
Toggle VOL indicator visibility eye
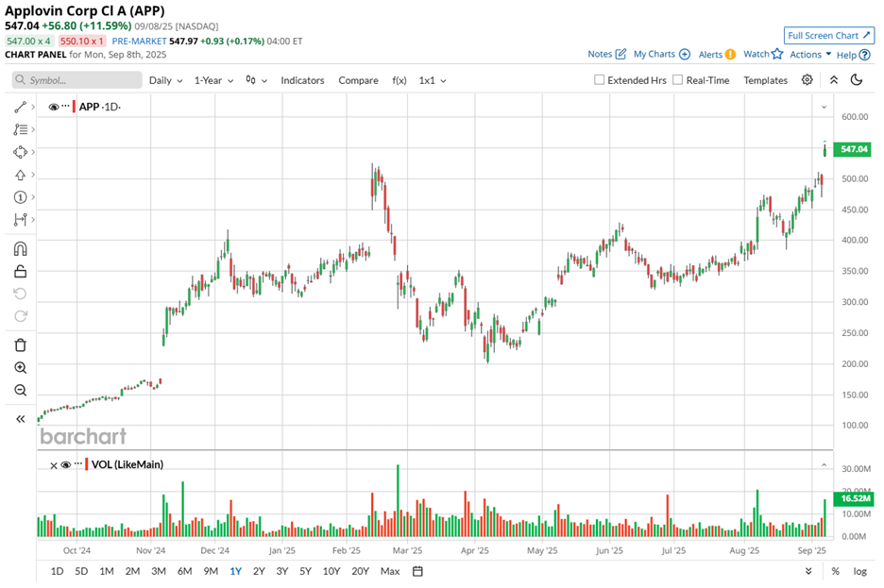[66, 464]
